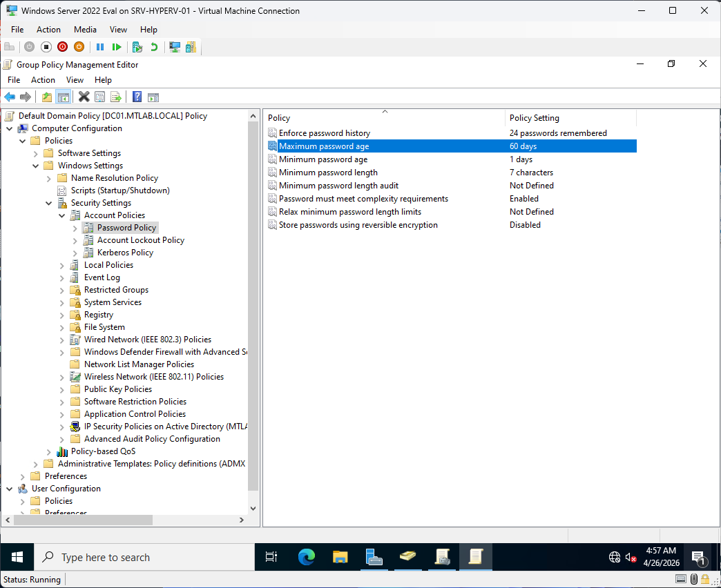Expand Software Settings node
This screenshot has width=721, height=588.
tap(36, 153)
